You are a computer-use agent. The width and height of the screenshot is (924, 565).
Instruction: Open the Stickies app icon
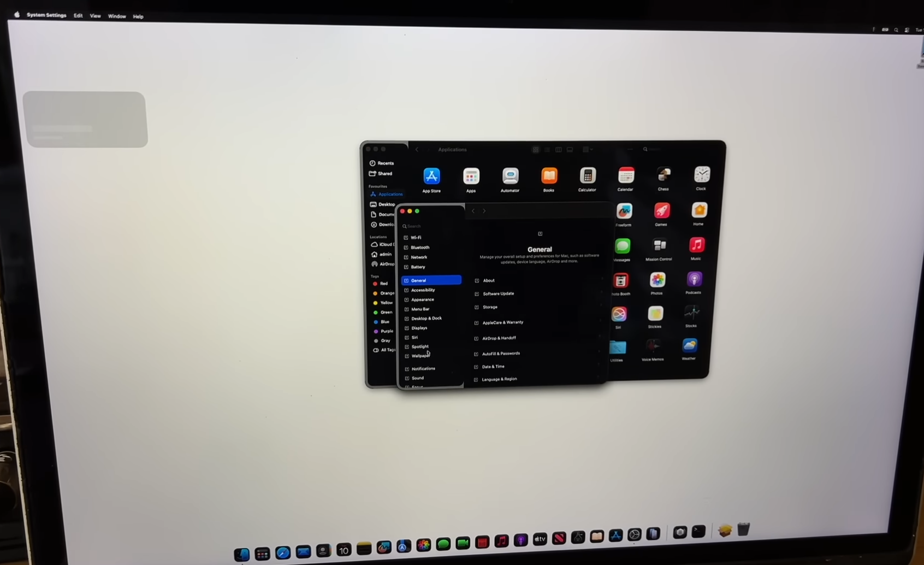[x=655, y=313]
